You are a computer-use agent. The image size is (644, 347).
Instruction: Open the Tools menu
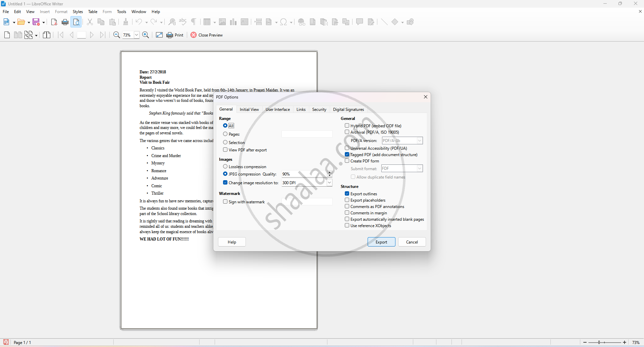tap(121, 12)
